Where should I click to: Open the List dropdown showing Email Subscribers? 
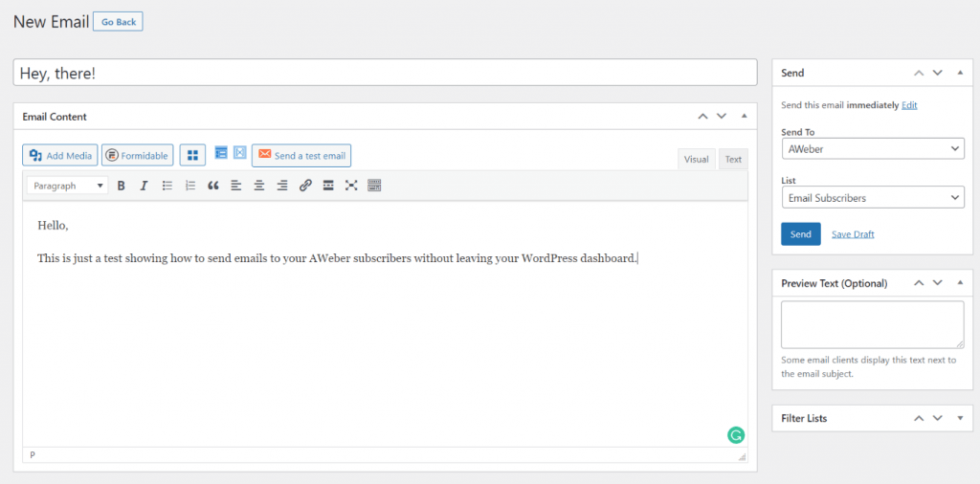[873, 198]
